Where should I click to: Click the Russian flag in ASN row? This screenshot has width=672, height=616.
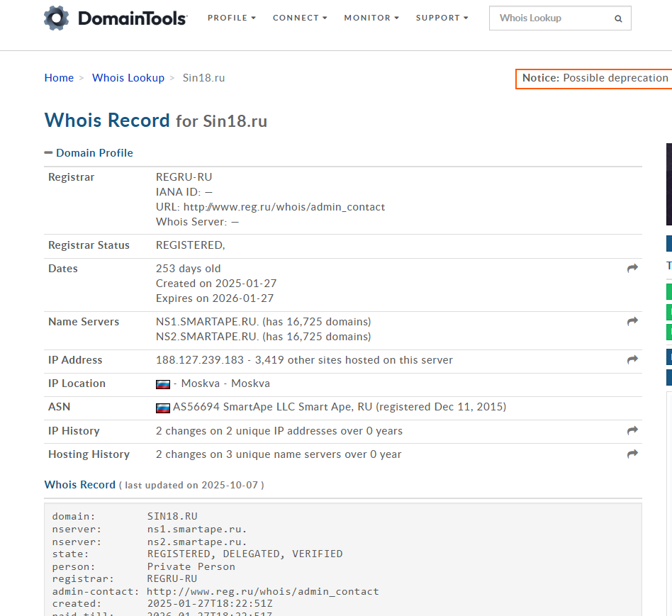163,408
